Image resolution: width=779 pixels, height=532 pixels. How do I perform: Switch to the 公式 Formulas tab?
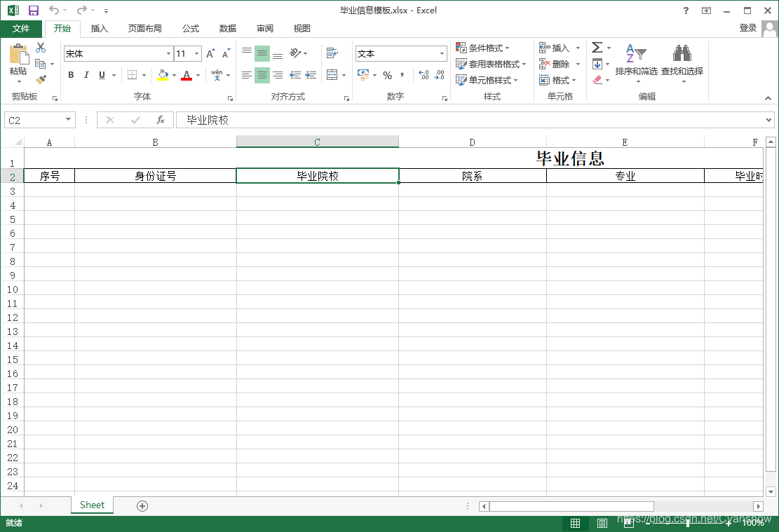click(x=190, y=28)
